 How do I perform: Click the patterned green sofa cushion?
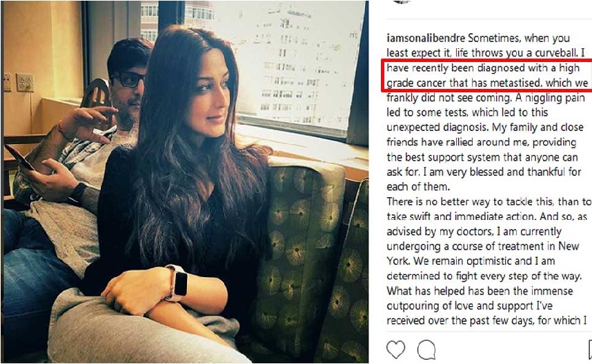298,241
